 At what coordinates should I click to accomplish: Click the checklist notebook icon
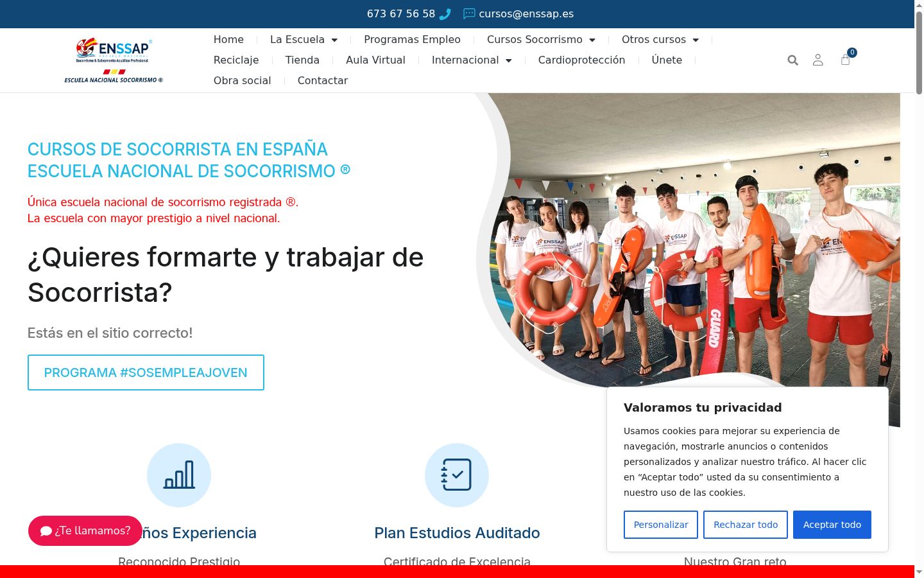click(457, 475)
